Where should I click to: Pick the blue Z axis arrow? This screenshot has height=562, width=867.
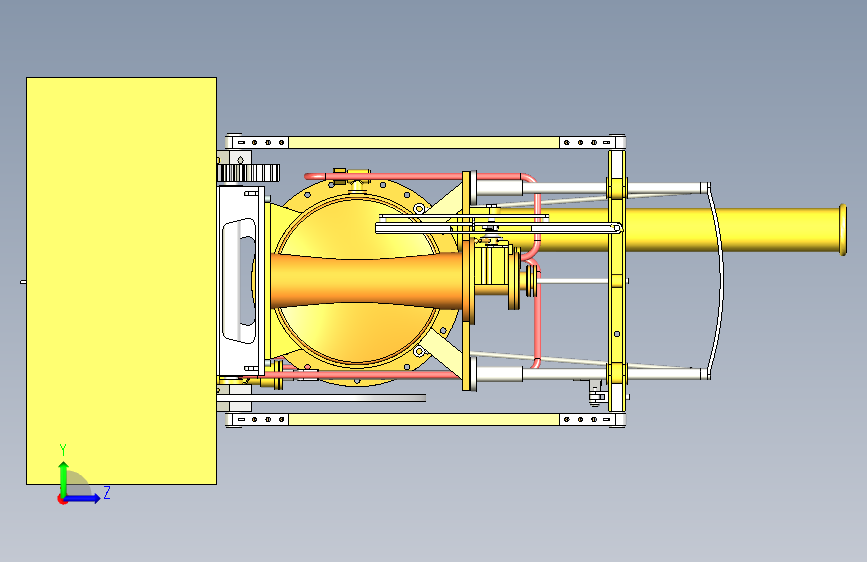click(82, 498)
